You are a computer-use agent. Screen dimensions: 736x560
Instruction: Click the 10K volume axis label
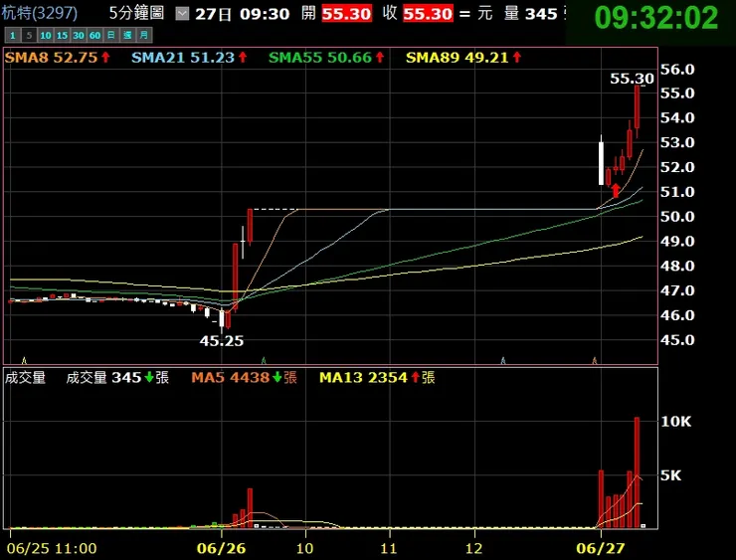[676, 422]
